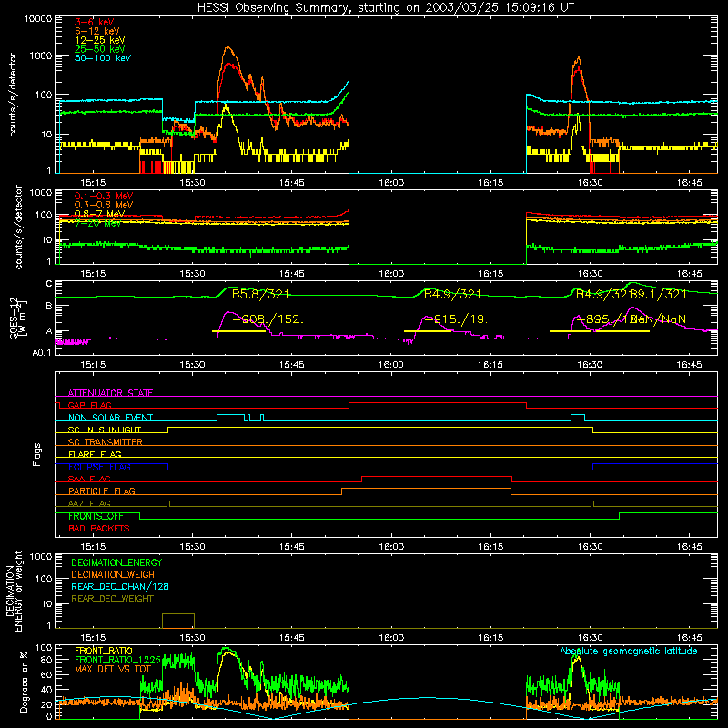Screen dimensions: 728x728
Task: Click the SAA FLAG label
Action: pos(89,479)
